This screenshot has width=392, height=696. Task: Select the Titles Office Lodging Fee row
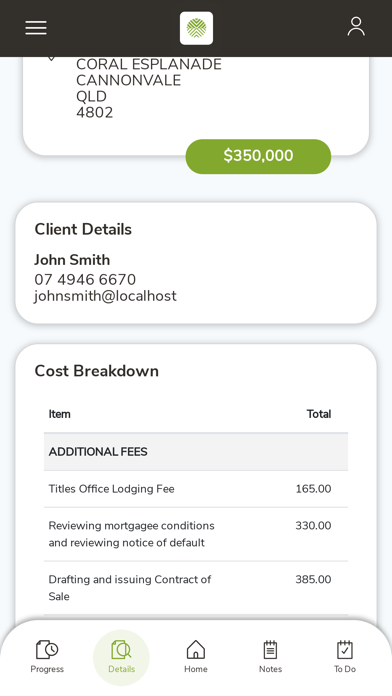(196, 489)
